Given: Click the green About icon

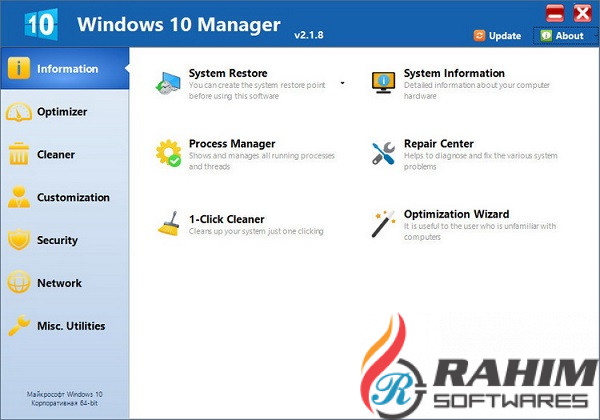Looking at the screenshot, I should tap(546, 36).
